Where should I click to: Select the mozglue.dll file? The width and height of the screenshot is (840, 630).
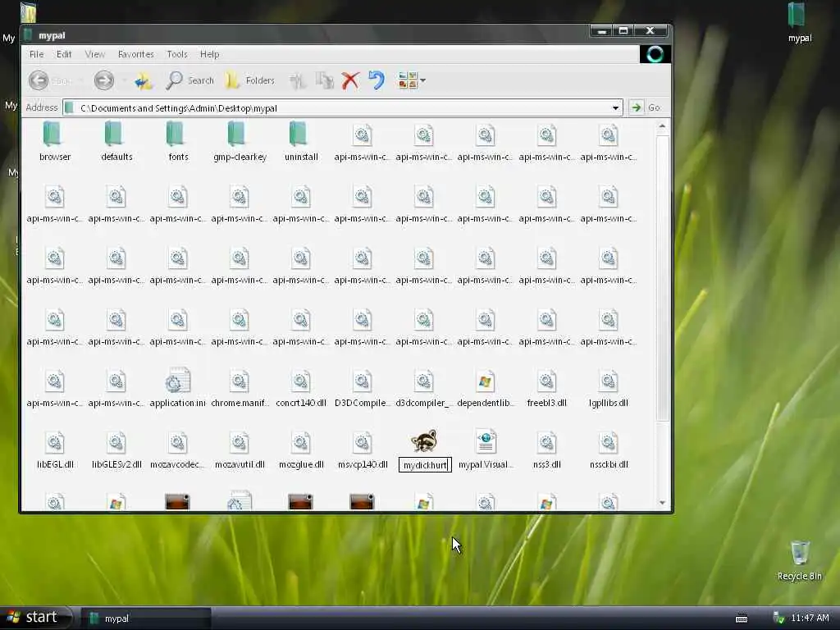pyautogui.click(x=301, y=450)
